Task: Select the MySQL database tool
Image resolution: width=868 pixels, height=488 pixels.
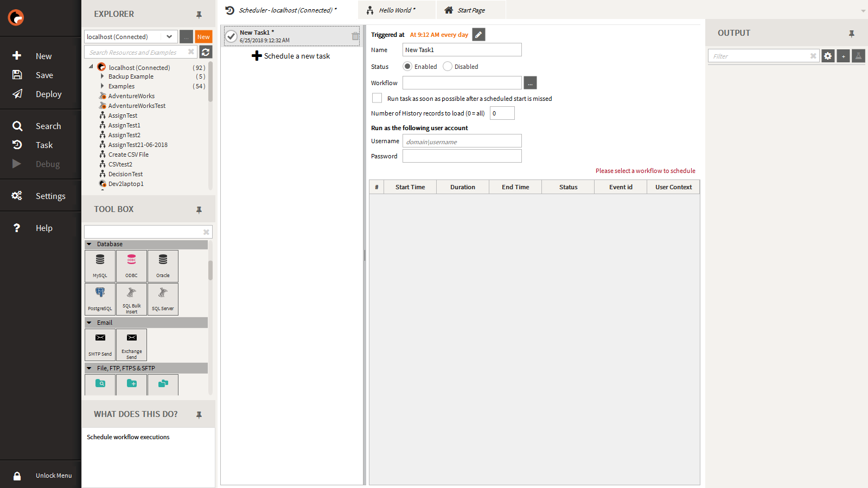Action: tap(100, 266)
